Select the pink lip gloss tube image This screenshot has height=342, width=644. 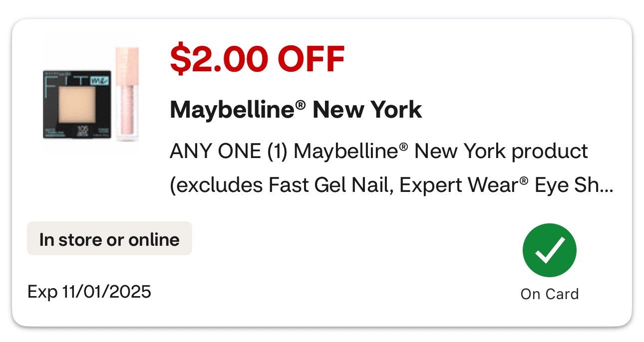127,94
